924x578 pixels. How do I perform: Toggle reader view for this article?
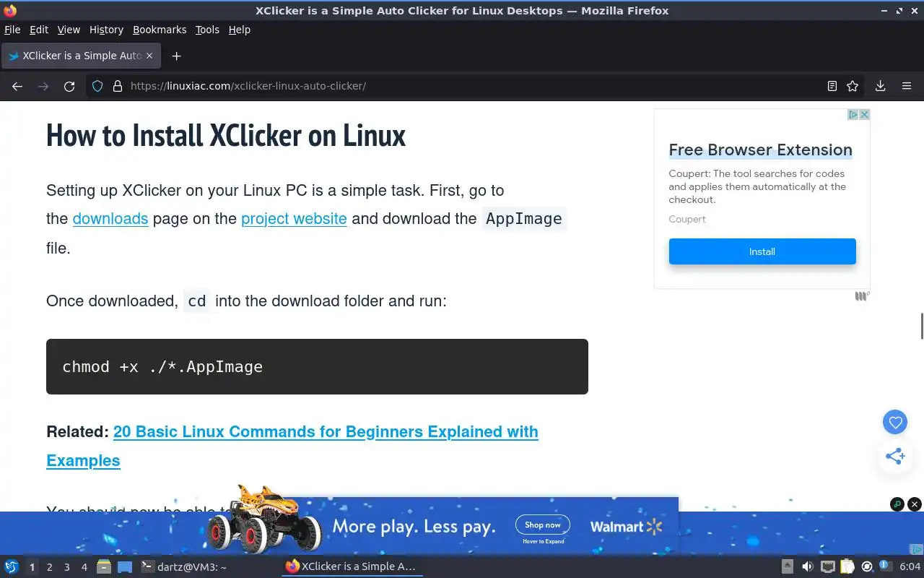point(832,86)
